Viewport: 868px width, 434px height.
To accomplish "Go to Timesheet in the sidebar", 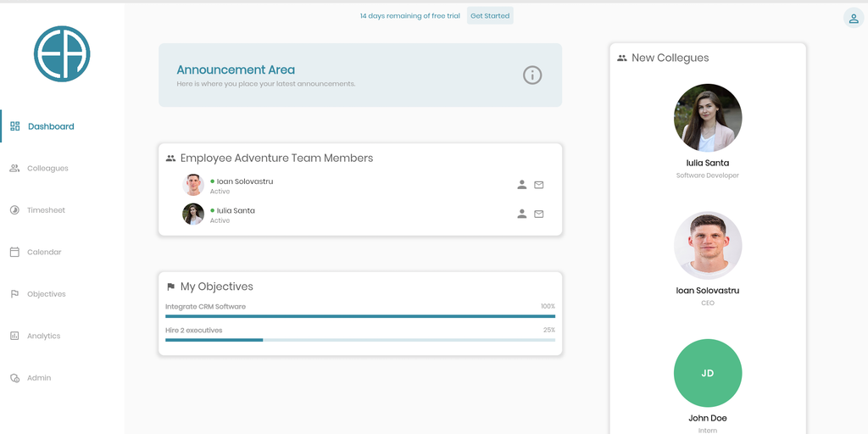I will 45,210.
